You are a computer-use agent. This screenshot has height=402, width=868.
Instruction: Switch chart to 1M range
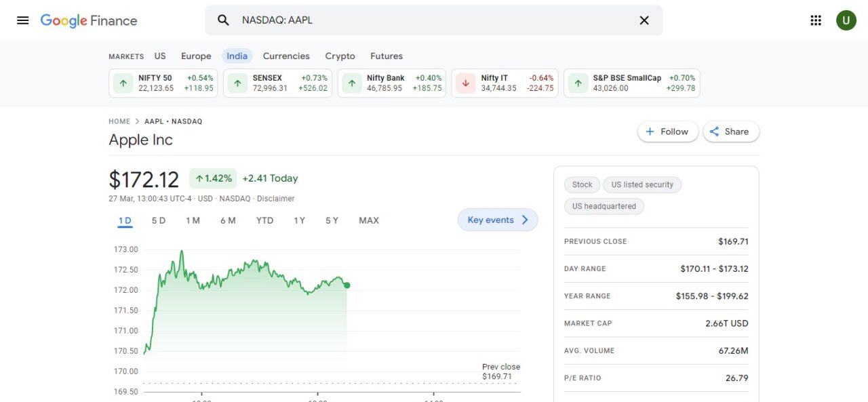click(193, 220)
